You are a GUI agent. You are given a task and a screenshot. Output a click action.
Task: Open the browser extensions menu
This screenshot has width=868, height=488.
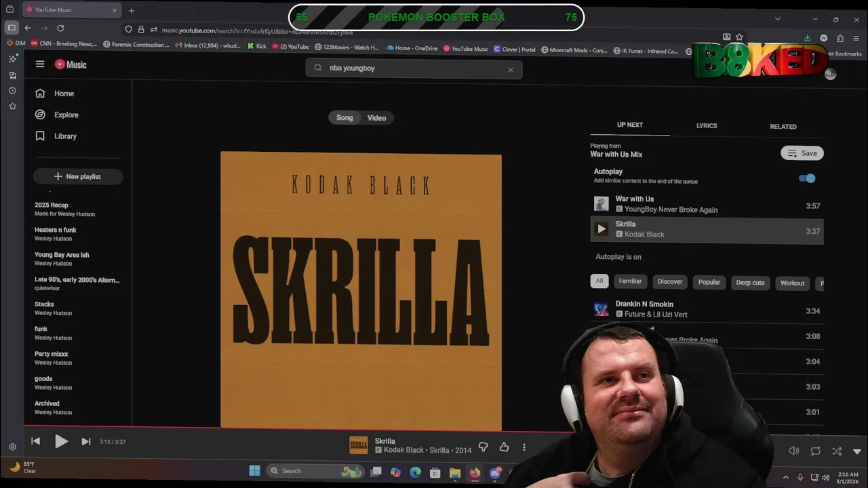[x=840, y=38]
